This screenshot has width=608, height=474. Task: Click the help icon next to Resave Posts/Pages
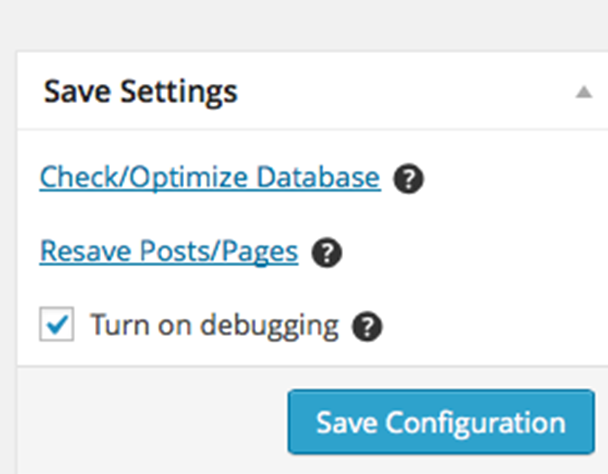coord(327,252)
